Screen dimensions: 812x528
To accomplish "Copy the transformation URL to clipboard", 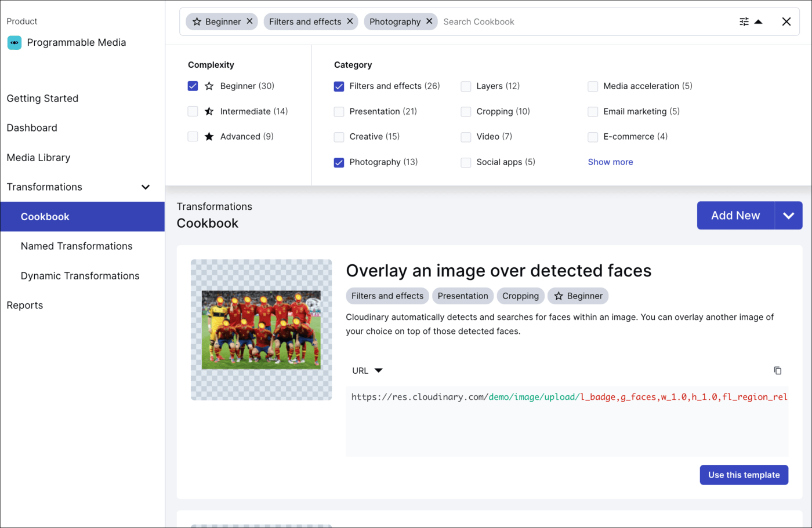I will [x=778, y=370].
